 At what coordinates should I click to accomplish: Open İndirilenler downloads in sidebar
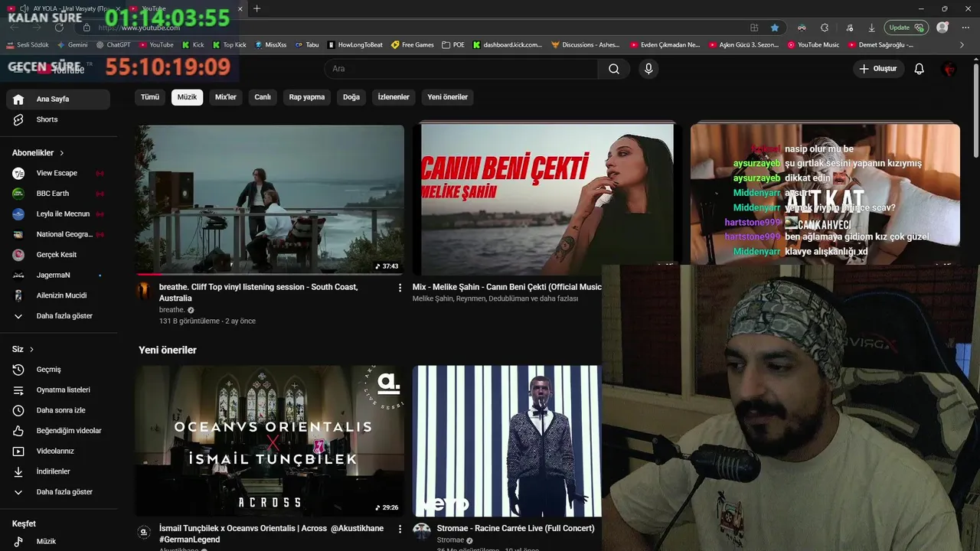(x=58, y=471)
